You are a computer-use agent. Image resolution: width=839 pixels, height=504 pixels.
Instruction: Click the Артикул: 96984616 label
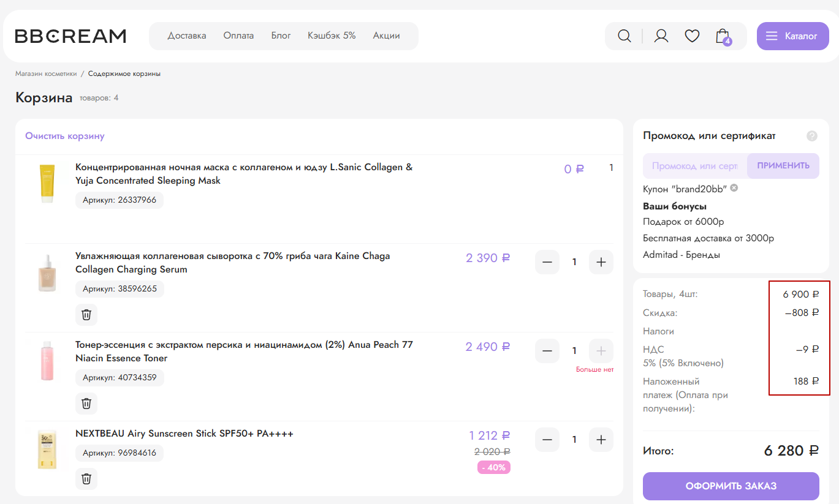[120, 453]
